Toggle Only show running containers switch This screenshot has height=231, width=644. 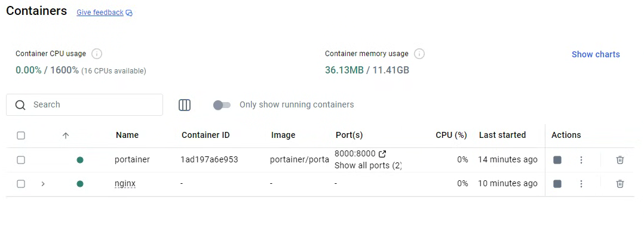point(222,105)
